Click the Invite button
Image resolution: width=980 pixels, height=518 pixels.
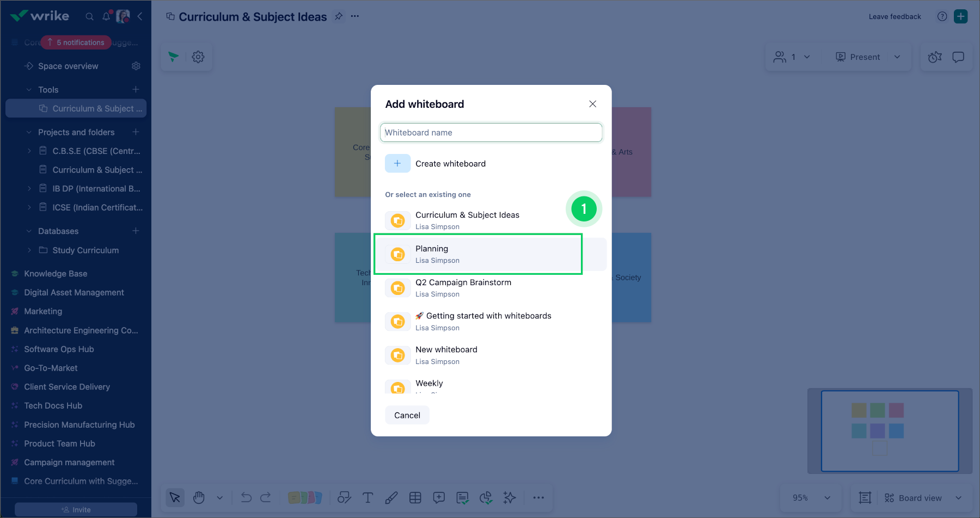[x=76, y=510]
